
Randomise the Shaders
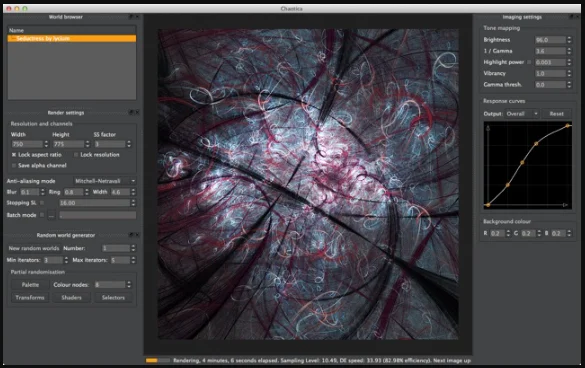71,297
